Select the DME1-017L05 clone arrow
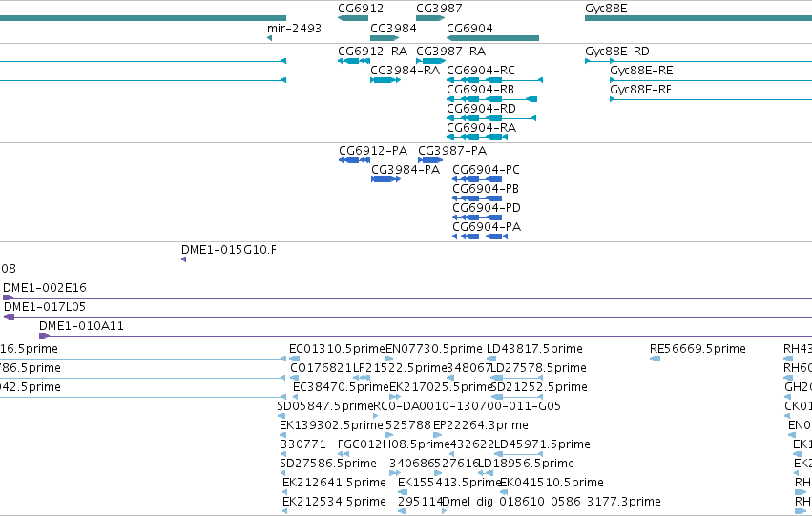 9,317
